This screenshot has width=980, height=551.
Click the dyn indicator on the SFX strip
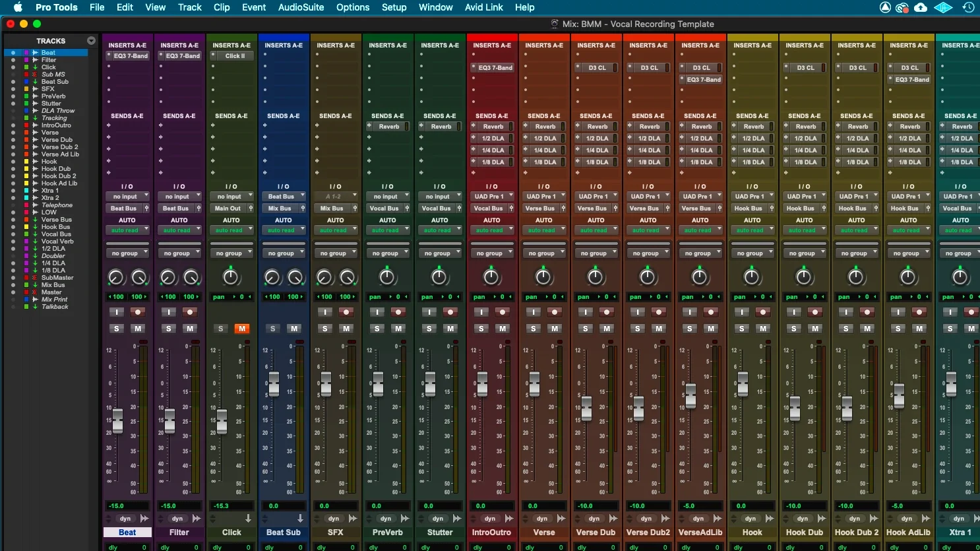[334, 519]
